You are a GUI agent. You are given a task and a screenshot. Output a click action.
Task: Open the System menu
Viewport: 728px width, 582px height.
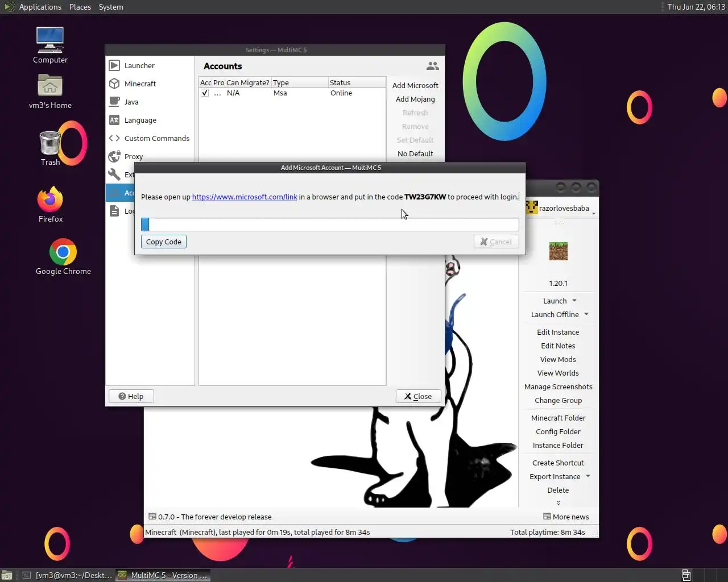(x=111, y=7)
